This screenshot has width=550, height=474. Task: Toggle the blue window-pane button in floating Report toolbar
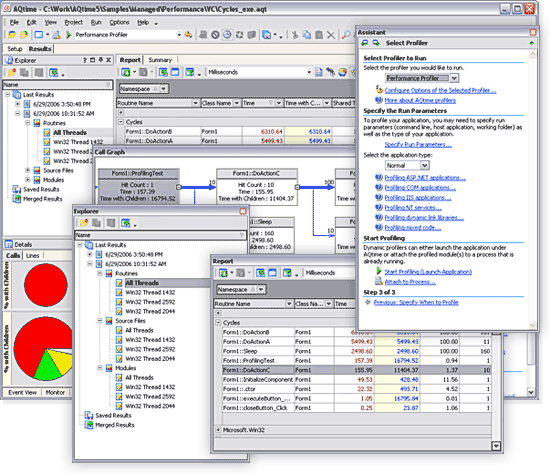tap(272, 273)
